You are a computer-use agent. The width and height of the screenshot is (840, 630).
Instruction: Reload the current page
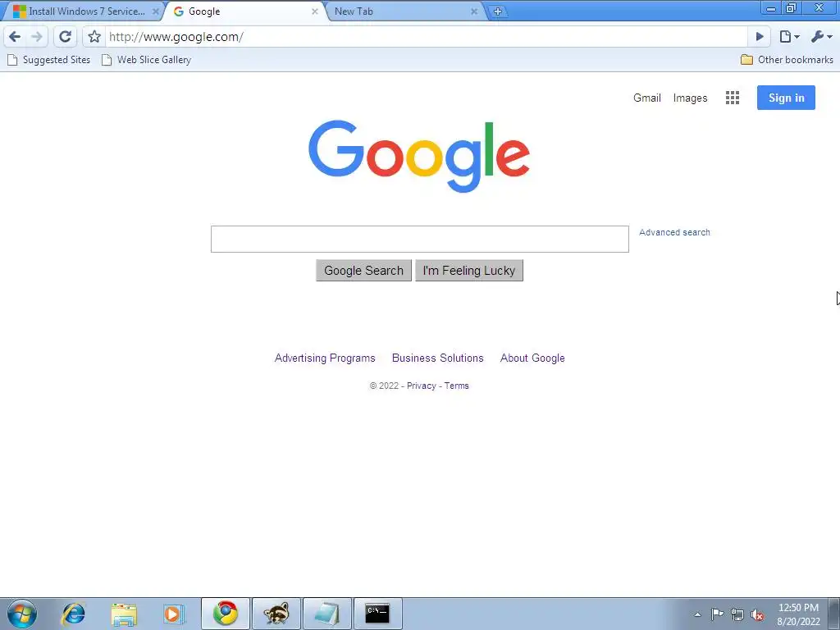(66, 36)
